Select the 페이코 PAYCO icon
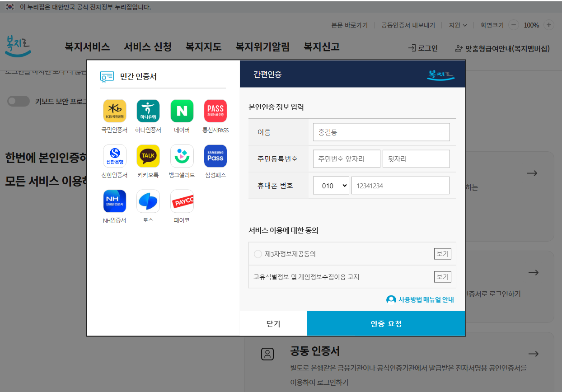Screen dimensions: 562x392 pos(182,201)
